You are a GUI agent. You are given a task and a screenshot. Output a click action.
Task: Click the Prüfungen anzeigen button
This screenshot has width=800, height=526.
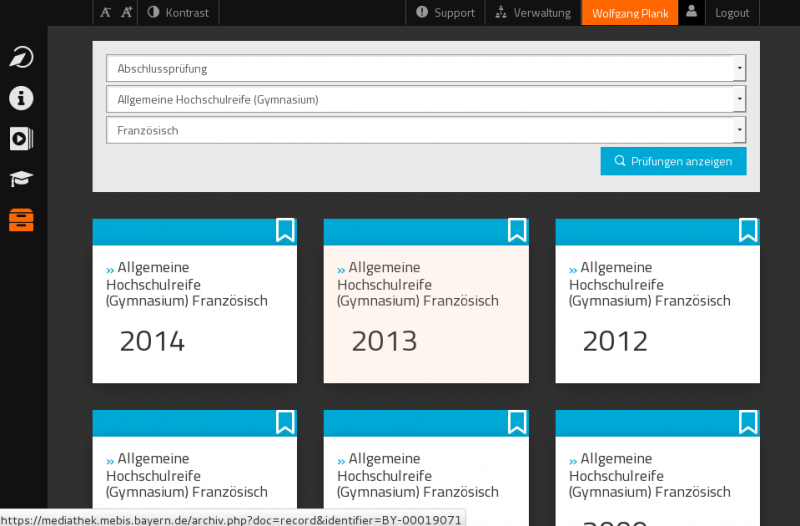click(673, 161)
